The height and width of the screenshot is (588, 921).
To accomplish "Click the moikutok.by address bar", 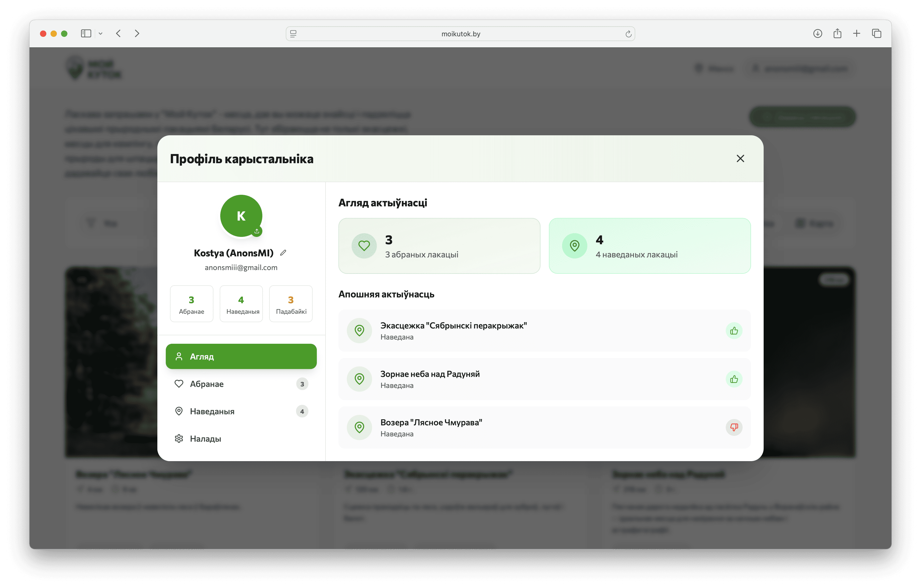I will pos(460,34).
